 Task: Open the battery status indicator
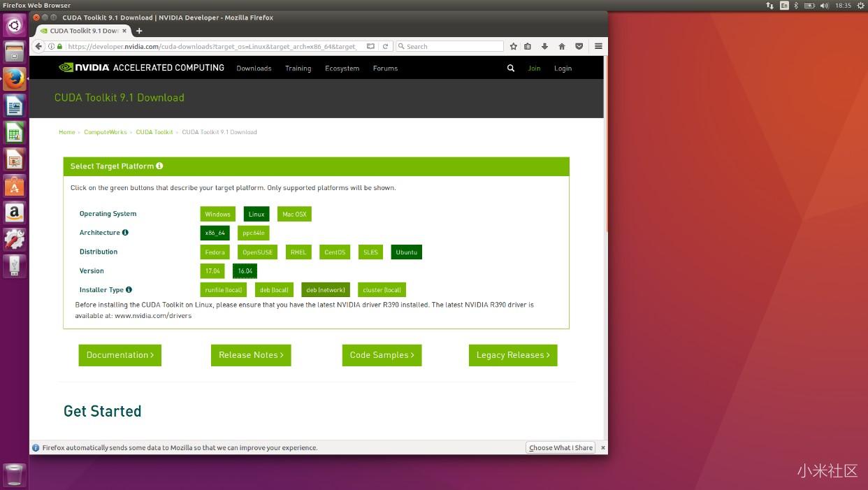[x=809, y=6]
